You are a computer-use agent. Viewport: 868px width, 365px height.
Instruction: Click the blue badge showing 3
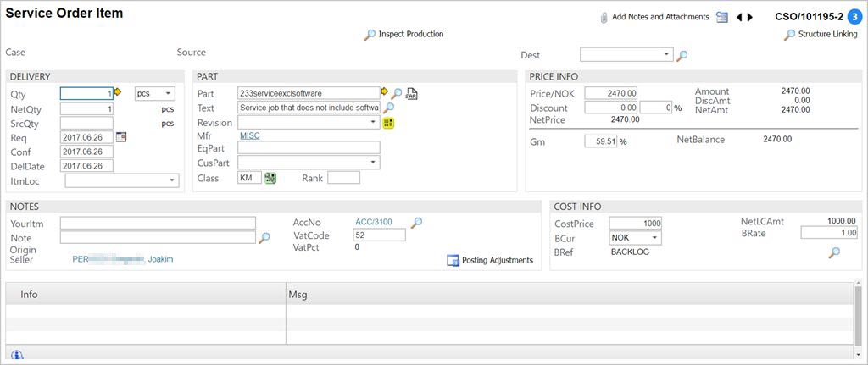click(x=854, y=15)
